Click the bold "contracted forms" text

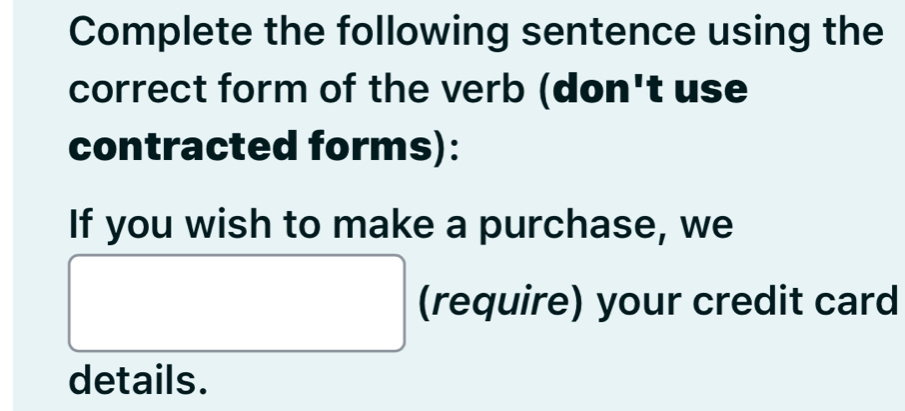coord(250,147)
